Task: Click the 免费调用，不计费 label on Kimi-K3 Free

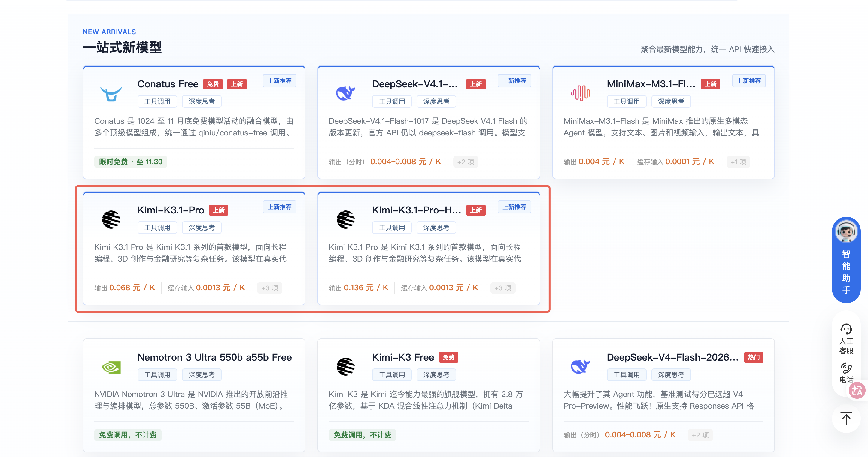Action: (x=362, y=435)
